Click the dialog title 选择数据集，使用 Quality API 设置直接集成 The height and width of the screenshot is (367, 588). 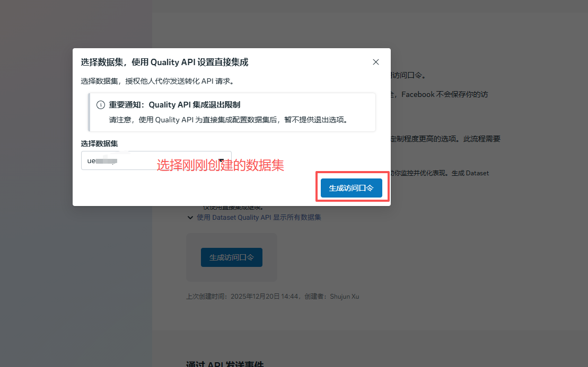[164, 62]
